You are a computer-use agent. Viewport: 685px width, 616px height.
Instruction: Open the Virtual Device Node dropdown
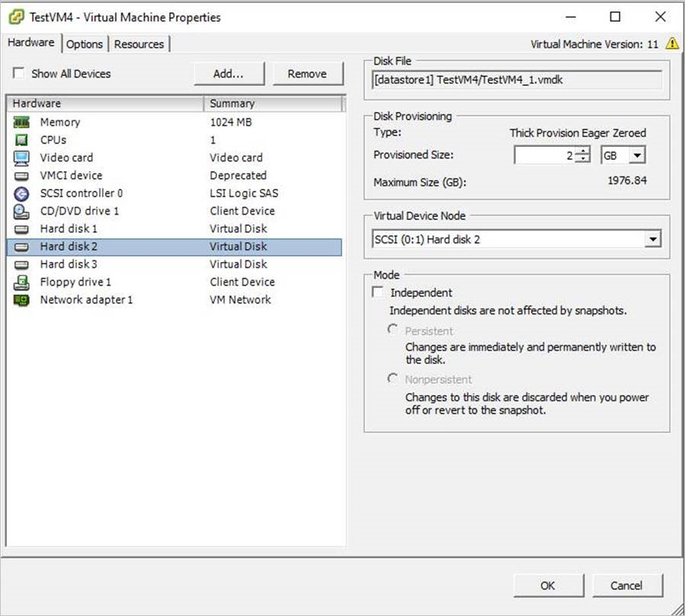click(x=653, y=238)
